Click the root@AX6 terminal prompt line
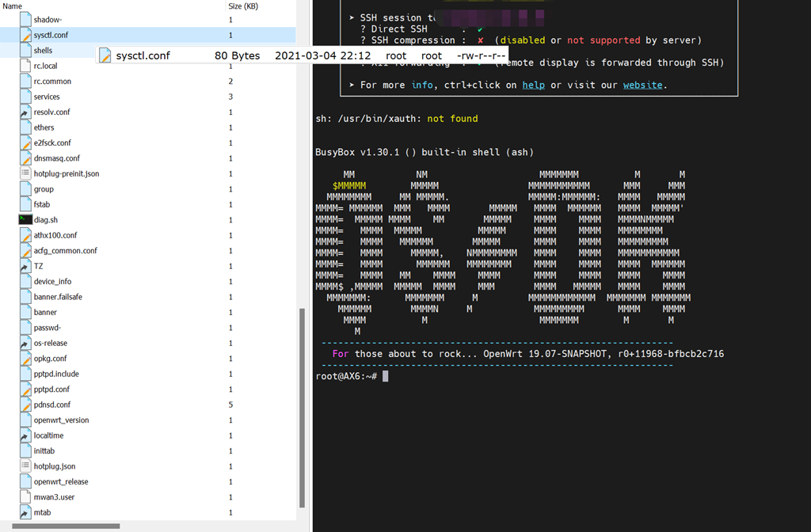 click(x=352, y=376)
